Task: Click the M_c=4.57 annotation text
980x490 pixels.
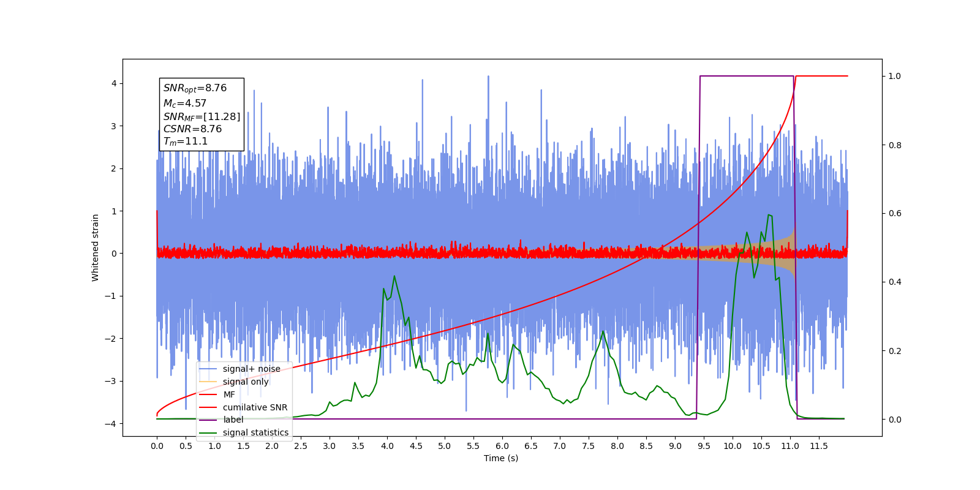Action: click(x=184, y=104)
